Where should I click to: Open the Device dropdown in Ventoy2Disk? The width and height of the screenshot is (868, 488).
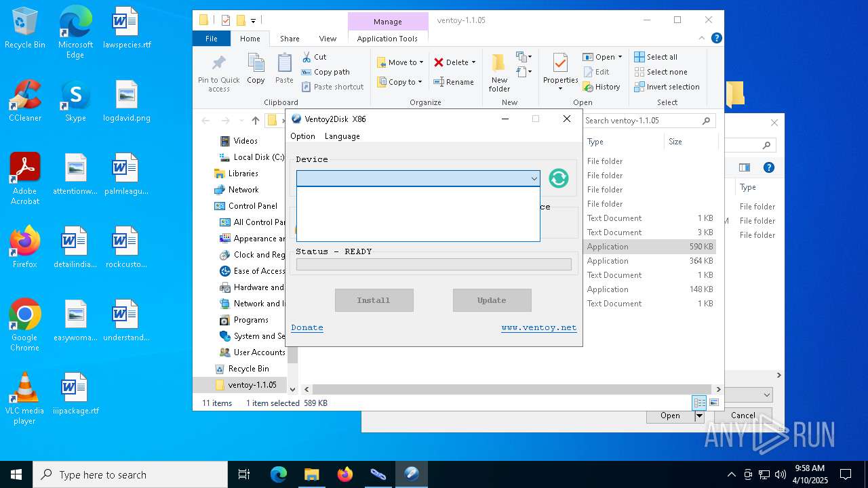point(418,178)
